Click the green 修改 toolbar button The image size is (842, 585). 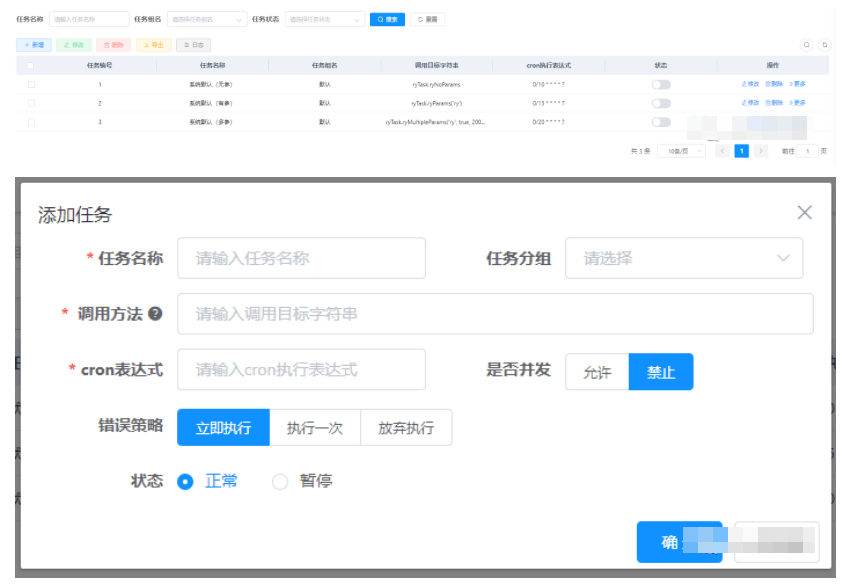74,45
